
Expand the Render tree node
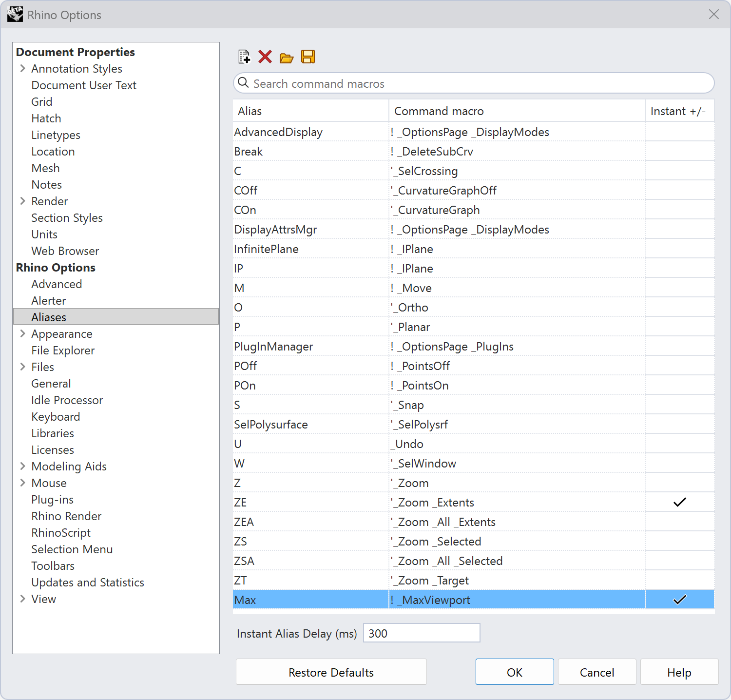(22, 201)
